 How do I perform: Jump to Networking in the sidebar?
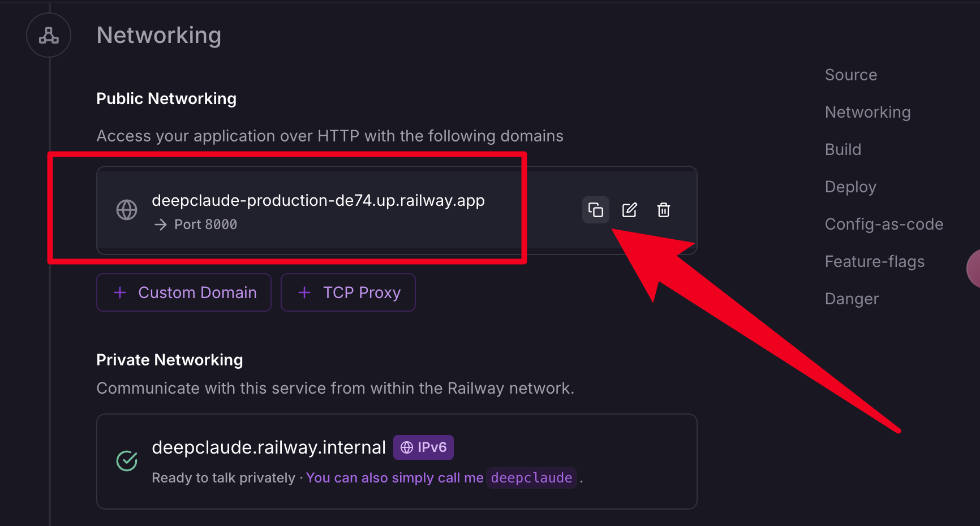tap(867, 112)
